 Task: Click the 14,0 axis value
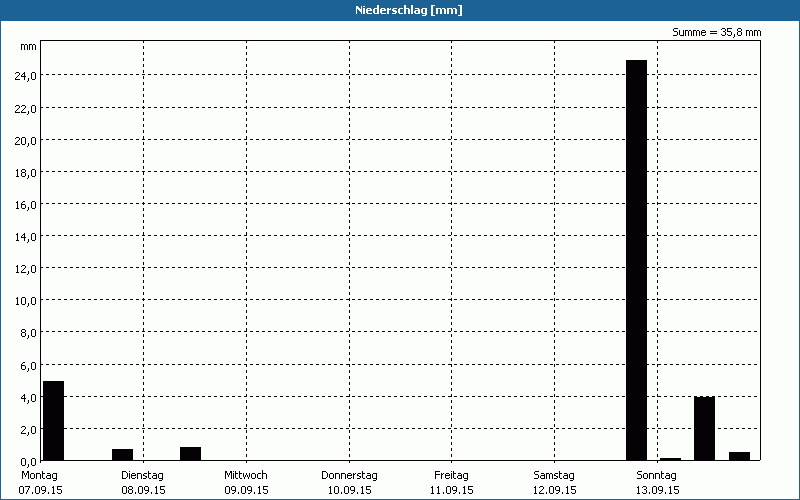26,237
